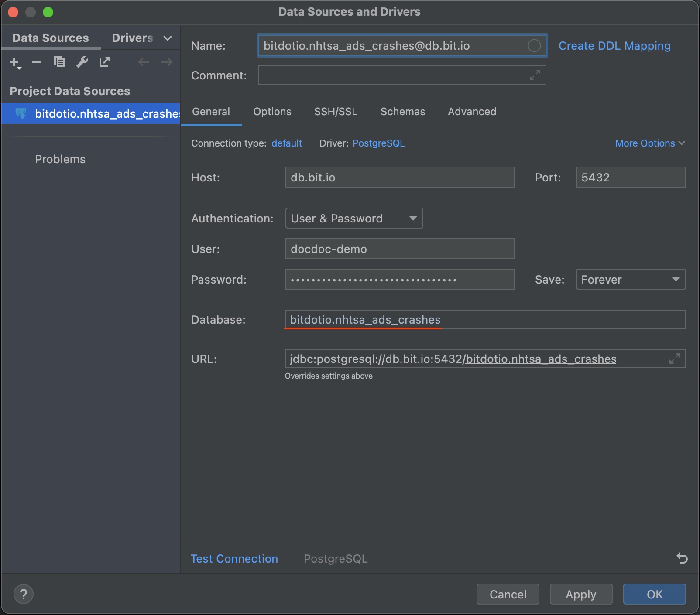
Task: Click the green zoom window button
Action: click(48, 12)
